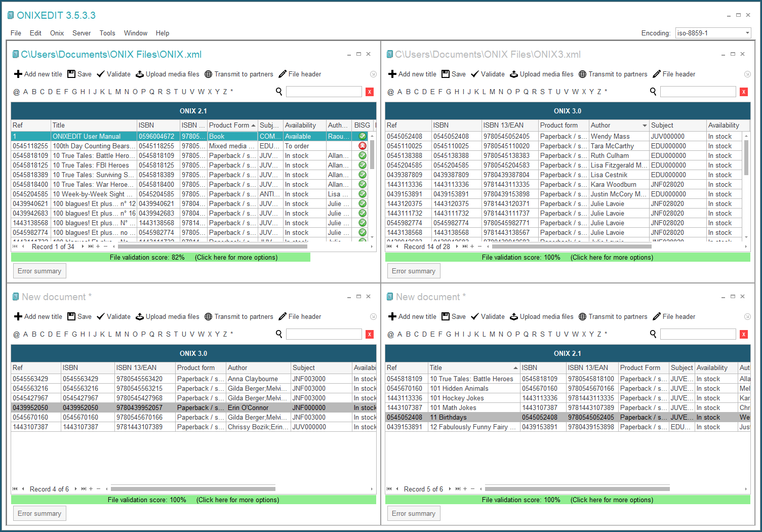Go to next record in ONIX.xml navigator
This screenshot has width=762, height=532.
point(83,247)
